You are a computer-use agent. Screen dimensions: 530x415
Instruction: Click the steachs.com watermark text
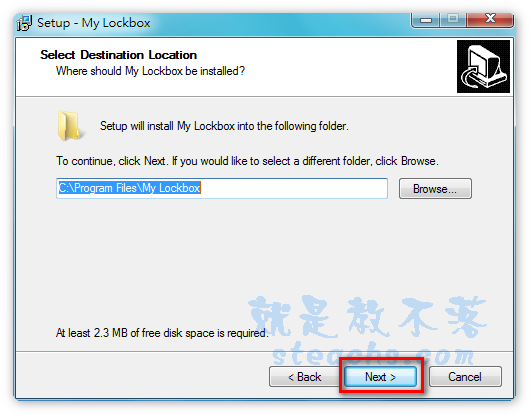373,355
